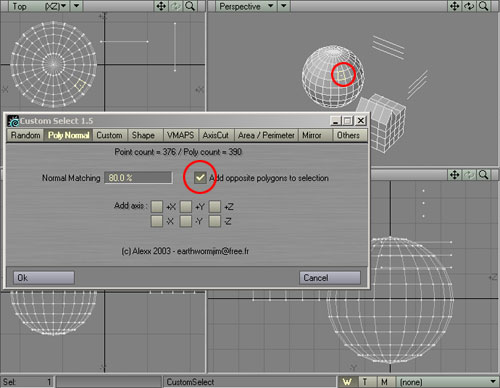500x388 pixels.
Task: Open the VMAPS tab
Action: tap(180, 135)
